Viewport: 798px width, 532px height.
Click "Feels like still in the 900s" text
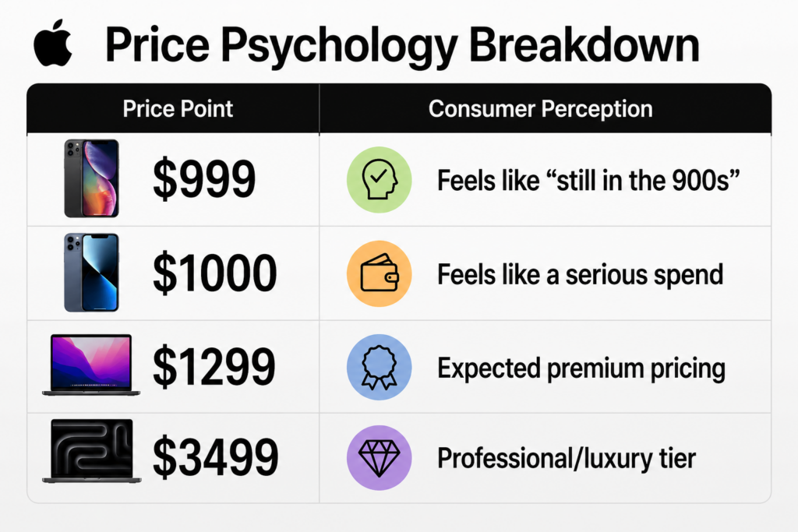(588, 180)
